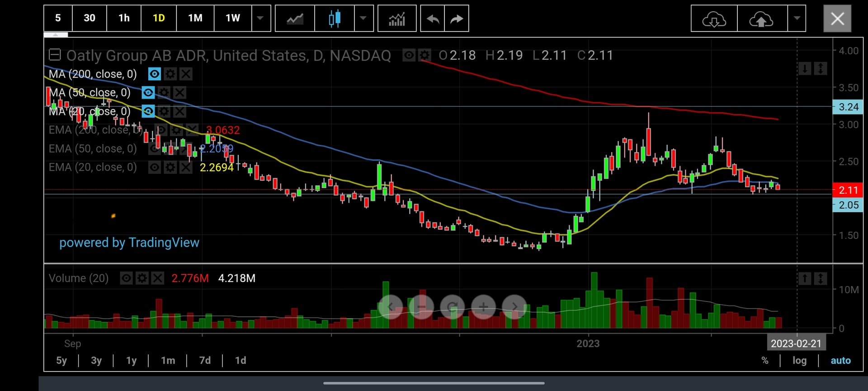Click the cloud download icon
Viewport: 868px width, 391px height.
coord(714,19)
